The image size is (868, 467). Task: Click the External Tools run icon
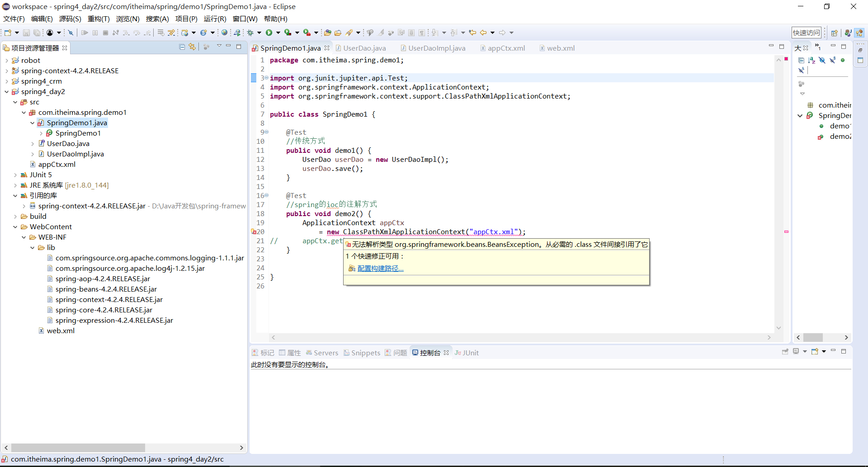pyautogui.click(x=307, y=33)
